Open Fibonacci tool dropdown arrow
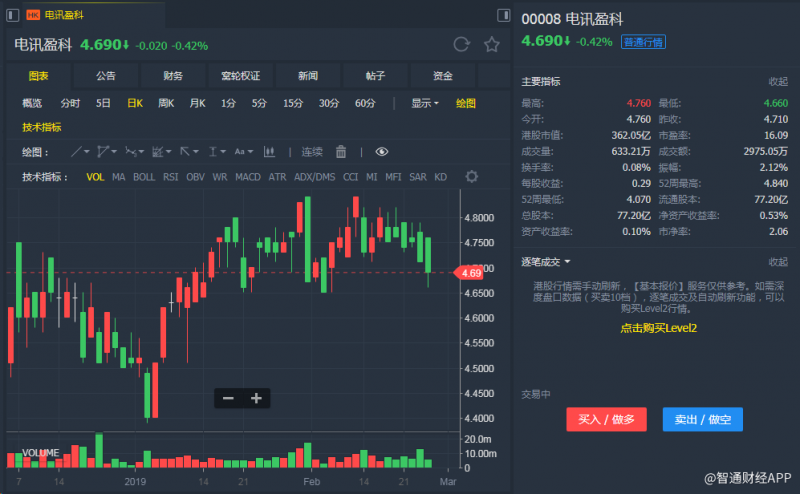Image resolution: width=800 pixels, height=494 pixels. [x=168, y=152]
